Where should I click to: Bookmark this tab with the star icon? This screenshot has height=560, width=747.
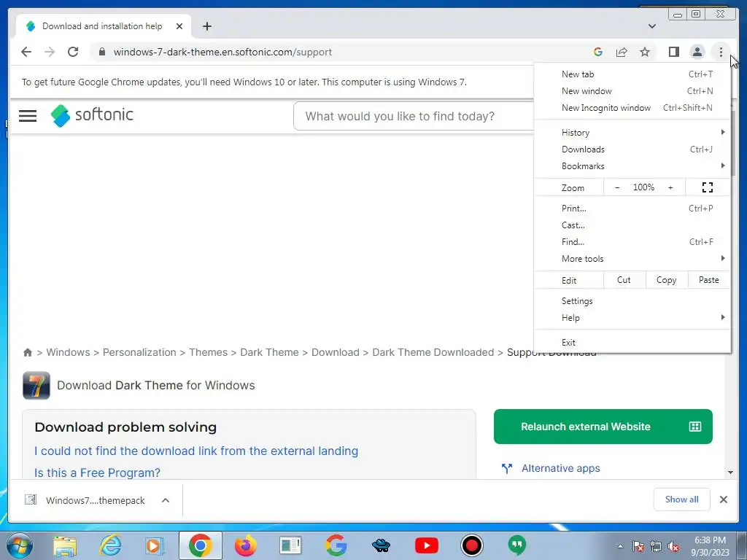pyautogui.click(x=645, y=52)
